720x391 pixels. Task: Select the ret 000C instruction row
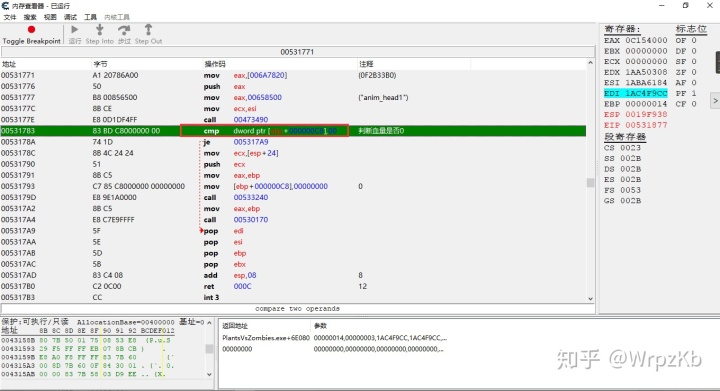tap(293, 286)
